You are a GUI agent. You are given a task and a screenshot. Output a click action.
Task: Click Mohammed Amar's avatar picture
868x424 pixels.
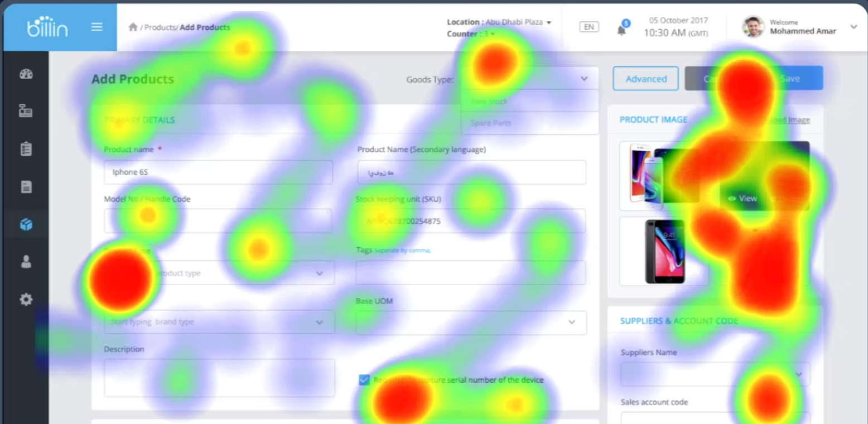click(753, 27)
